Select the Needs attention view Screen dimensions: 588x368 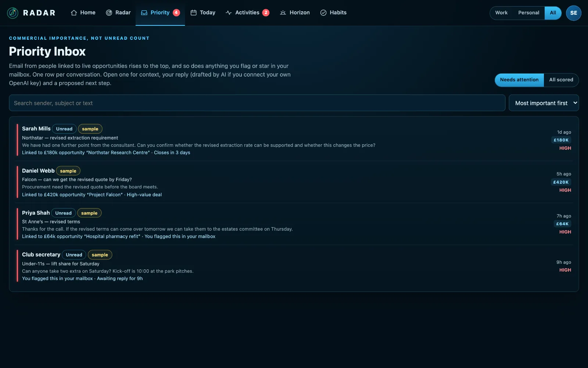(519, 80)
